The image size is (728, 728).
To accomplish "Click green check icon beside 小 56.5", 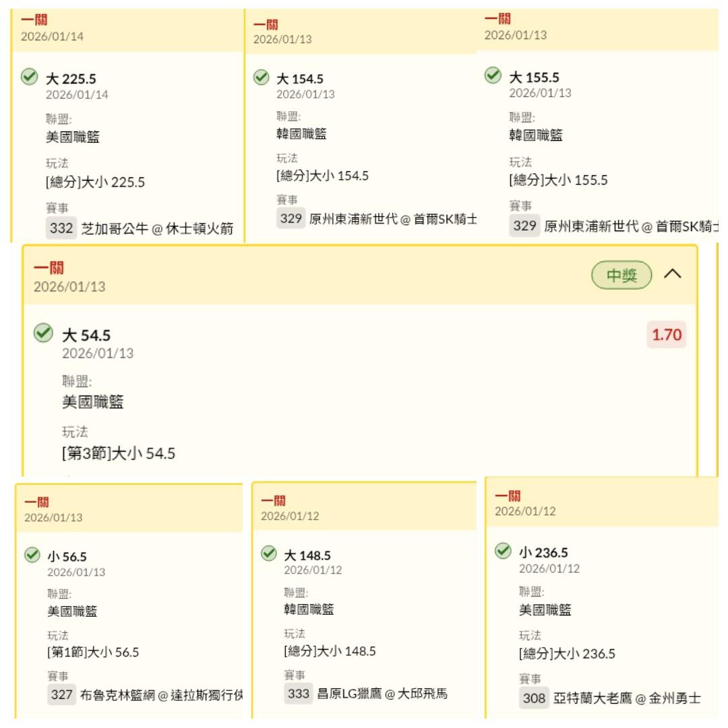I will [x=31, y=555].
